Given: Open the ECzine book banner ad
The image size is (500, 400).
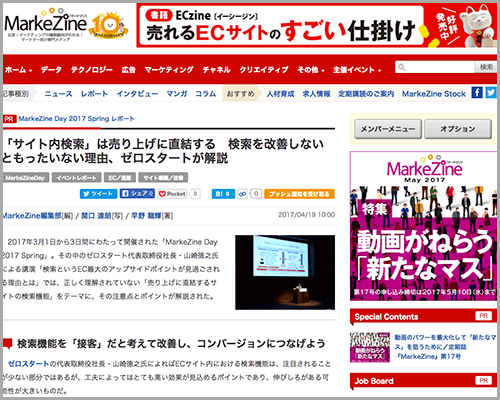Looking at the screenshot, I should 316,26.
